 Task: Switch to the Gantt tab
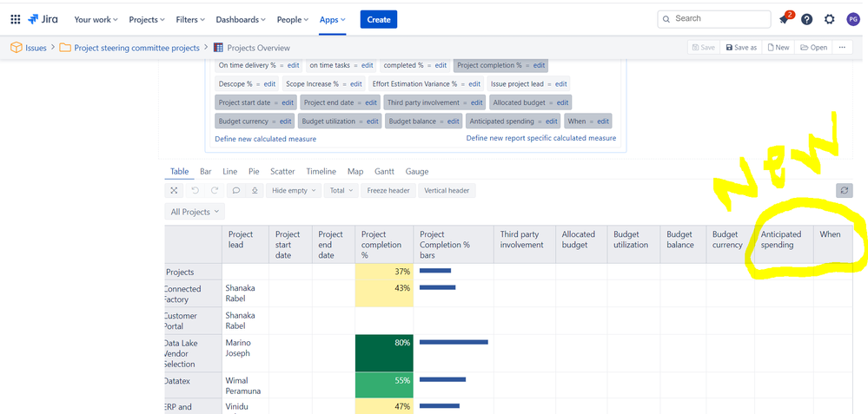click(384, 171)
